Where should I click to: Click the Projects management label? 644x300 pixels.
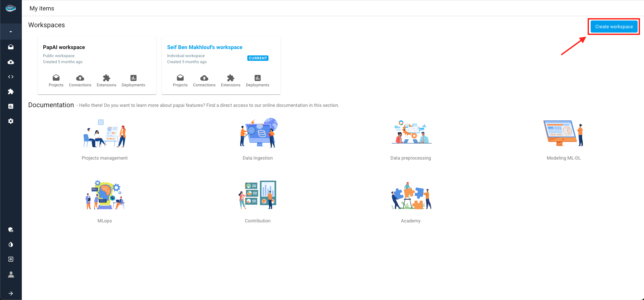click(x=105, y=158)
